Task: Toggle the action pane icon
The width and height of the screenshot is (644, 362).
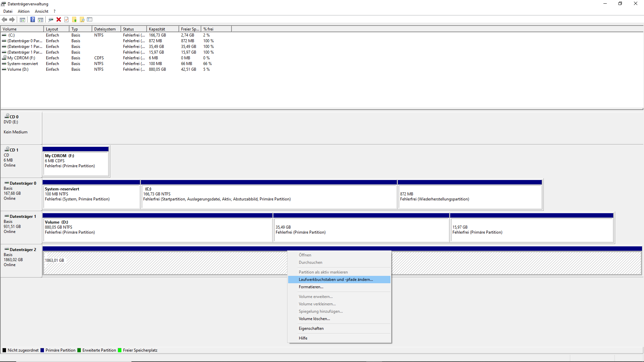Action: point(41,19)
